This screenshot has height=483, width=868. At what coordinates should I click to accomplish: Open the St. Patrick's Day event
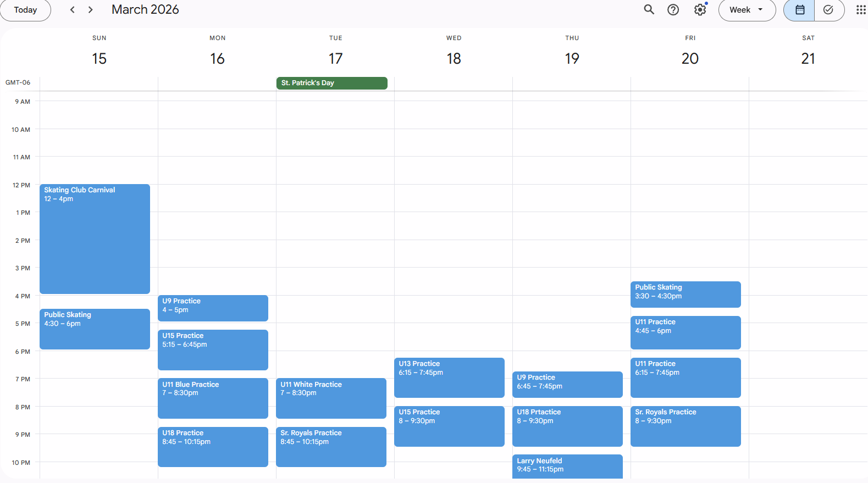tap(331, 83)
